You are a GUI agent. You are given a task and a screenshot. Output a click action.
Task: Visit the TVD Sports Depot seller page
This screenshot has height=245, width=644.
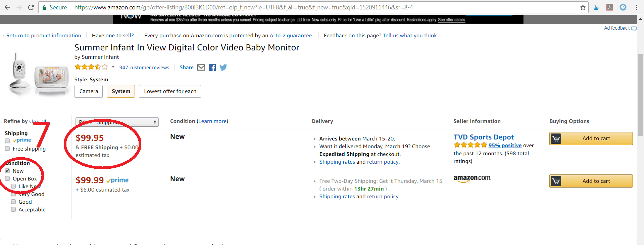click(484, 137)
